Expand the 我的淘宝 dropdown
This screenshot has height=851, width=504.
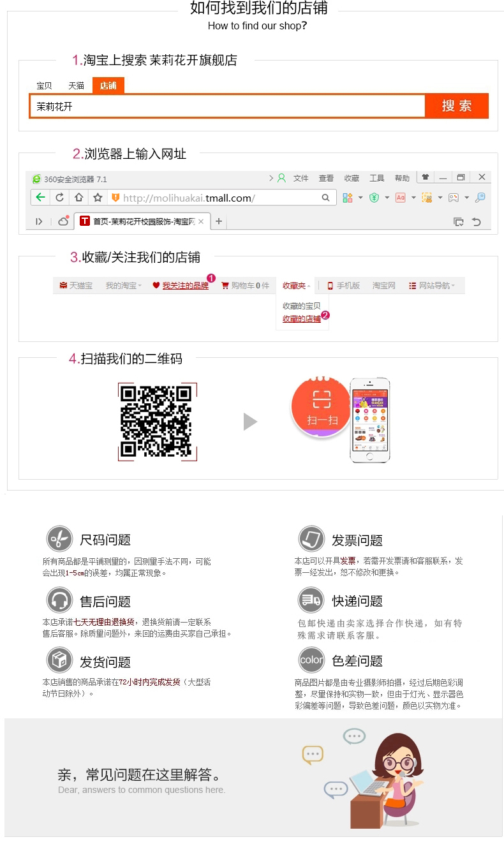pyautogui.click(x=124, y=286)
